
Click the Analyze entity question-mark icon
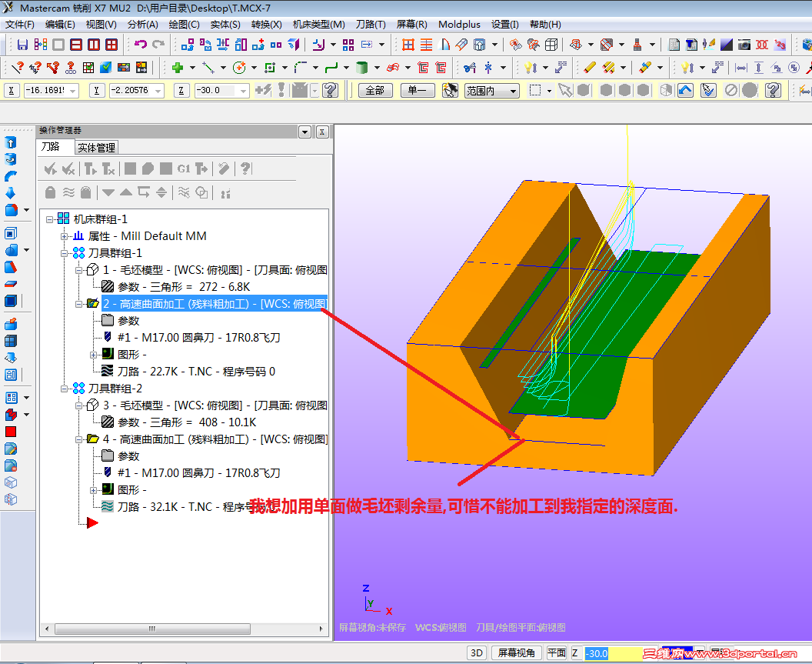pos(18,68)
